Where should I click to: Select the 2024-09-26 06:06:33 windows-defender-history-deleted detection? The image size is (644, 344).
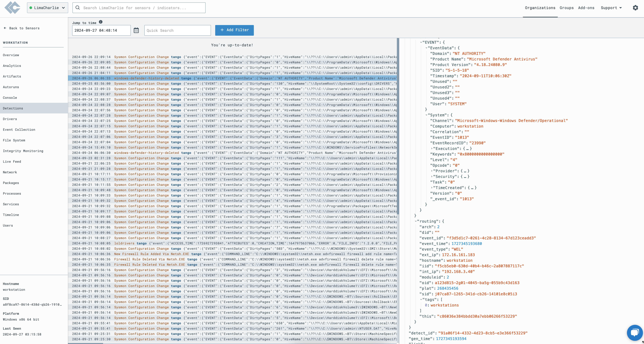tap(232, 78)
